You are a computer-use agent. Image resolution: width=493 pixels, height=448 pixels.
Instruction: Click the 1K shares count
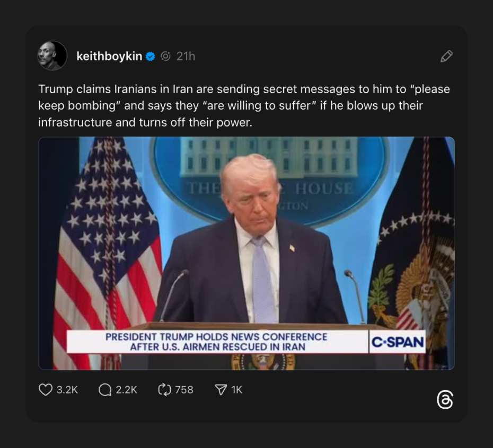237,390
